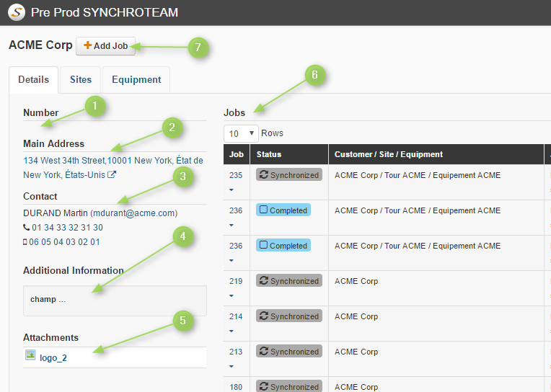Screen dimensions: 551x392
Task: Open job number 219
Action: coord(236,281)
